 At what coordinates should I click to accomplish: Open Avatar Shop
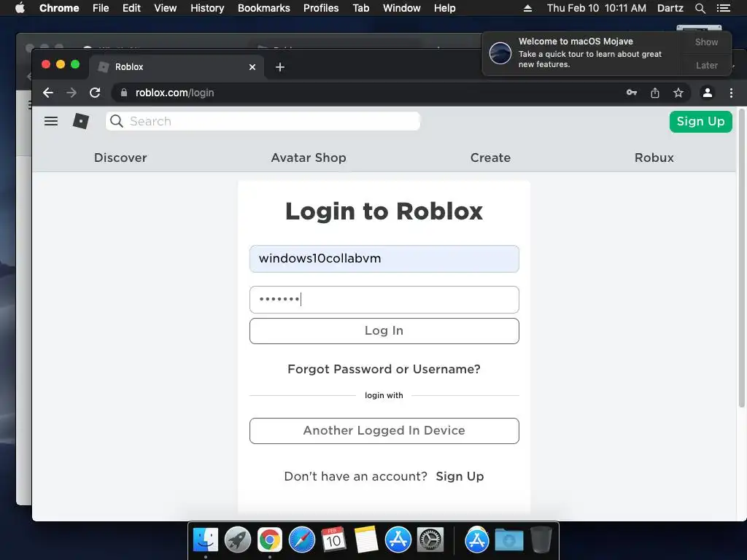[309, 157]
